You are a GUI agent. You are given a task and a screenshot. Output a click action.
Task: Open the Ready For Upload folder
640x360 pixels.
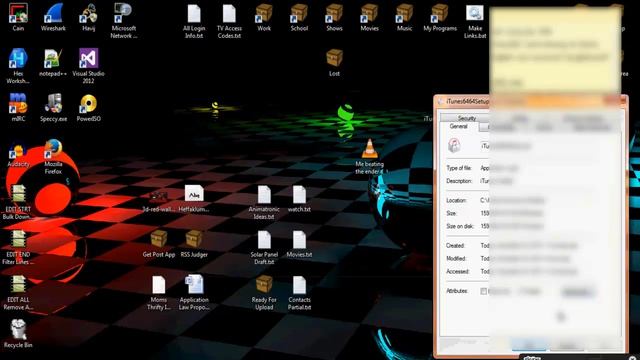264,292
